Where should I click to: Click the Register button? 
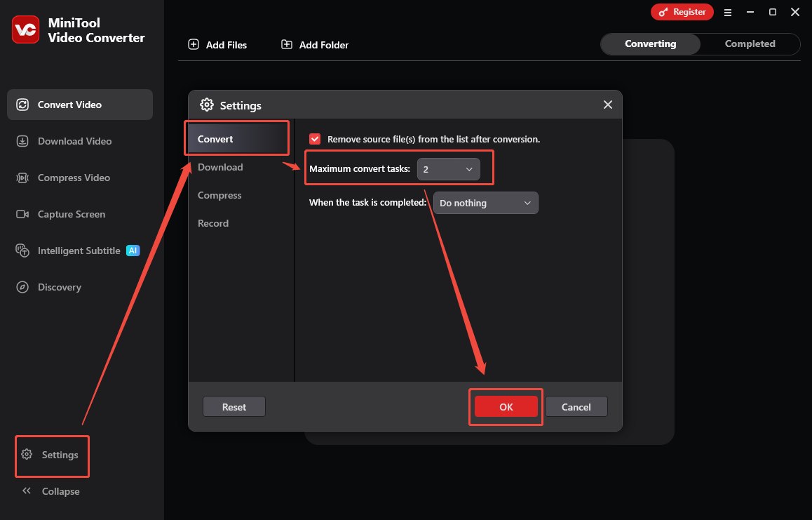(682, 12)
